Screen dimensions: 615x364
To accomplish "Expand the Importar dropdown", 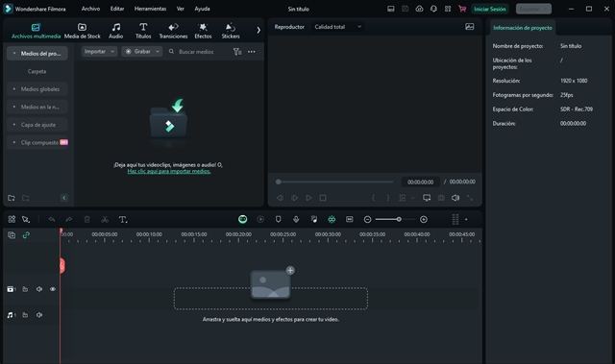I will pos(99,51).
